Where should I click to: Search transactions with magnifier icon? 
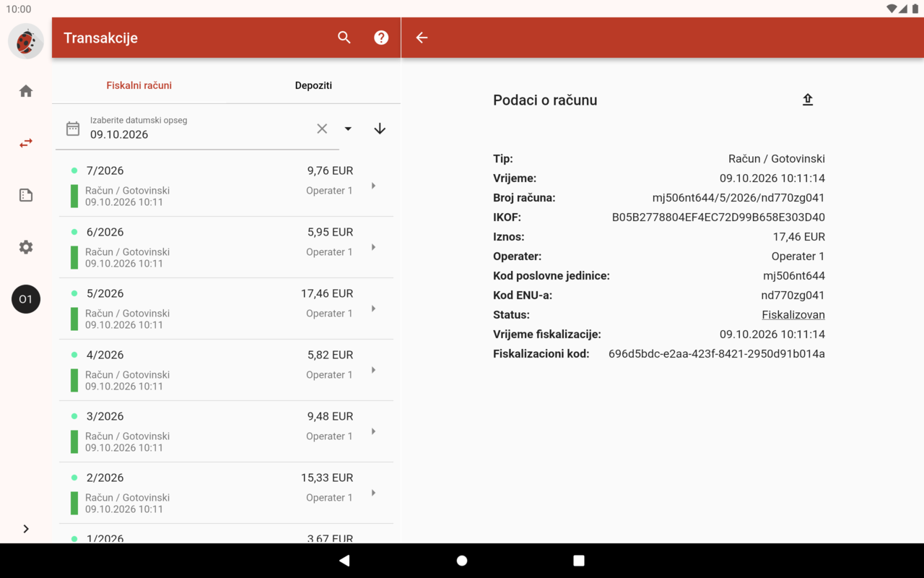pos(344,38)
